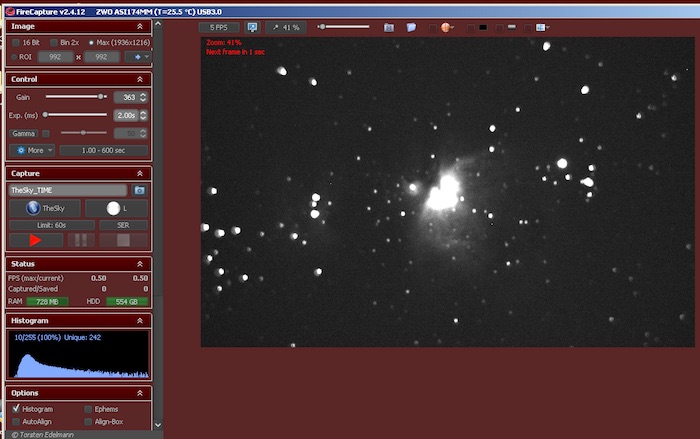The width and height of the screenshot is (700, 439).
Task: Open the More settings dropdown
Action: [x=31, y=150]
